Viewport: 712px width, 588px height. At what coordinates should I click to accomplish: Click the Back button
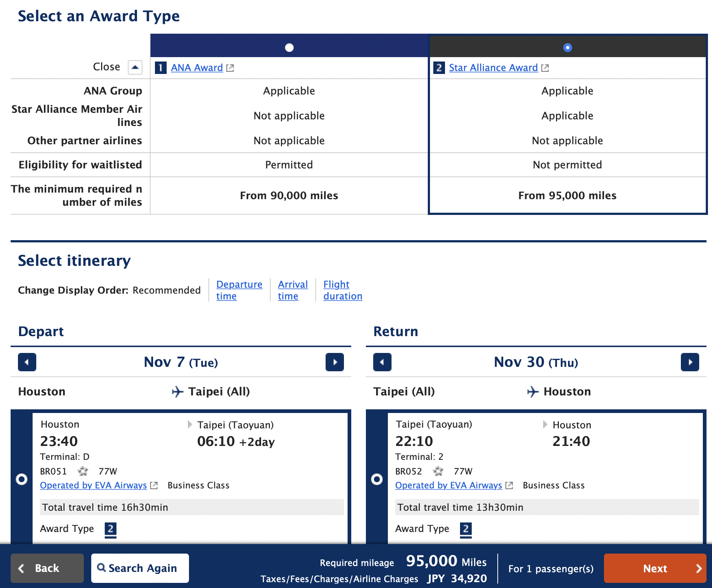coord(47,568)
